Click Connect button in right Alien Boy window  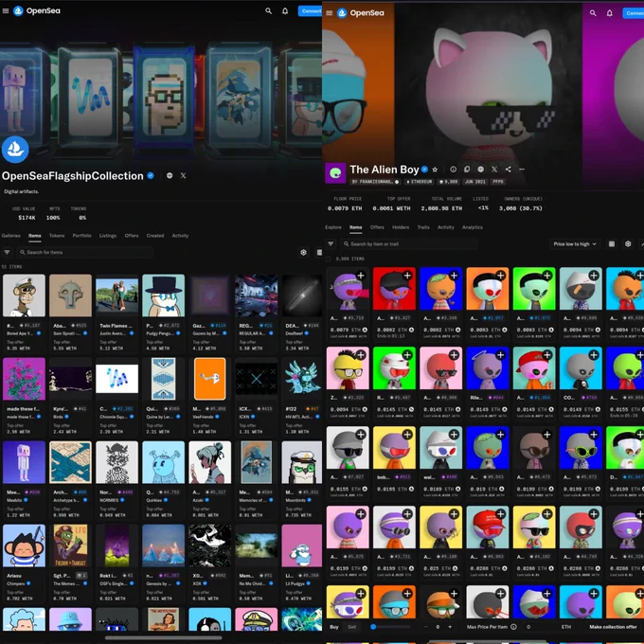tap(634, 13)
